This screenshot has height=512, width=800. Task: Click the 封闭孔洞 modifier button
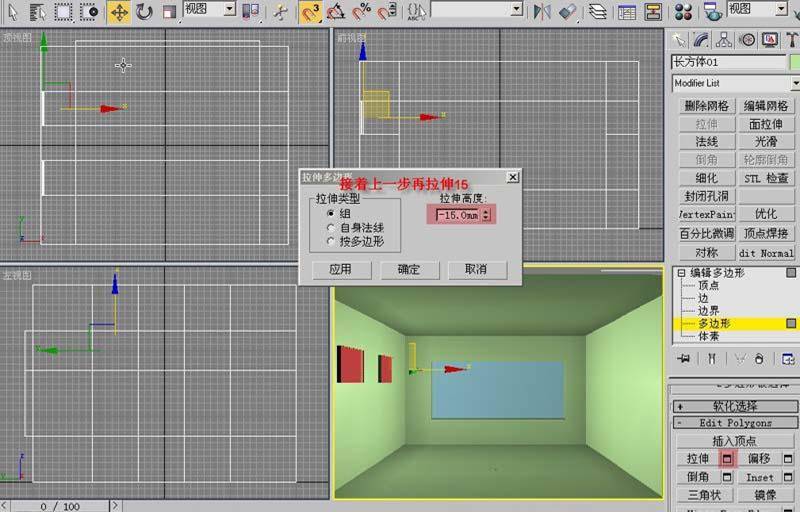707,196
